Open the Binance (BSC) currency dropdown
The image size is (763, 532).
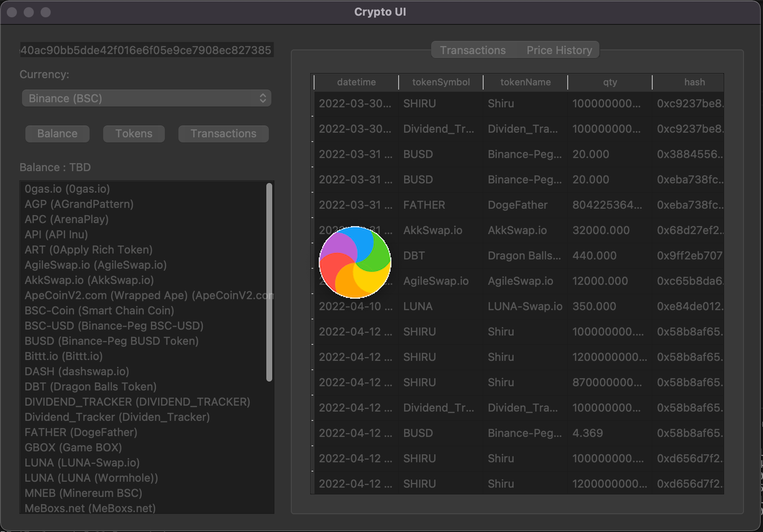point(146,98)
